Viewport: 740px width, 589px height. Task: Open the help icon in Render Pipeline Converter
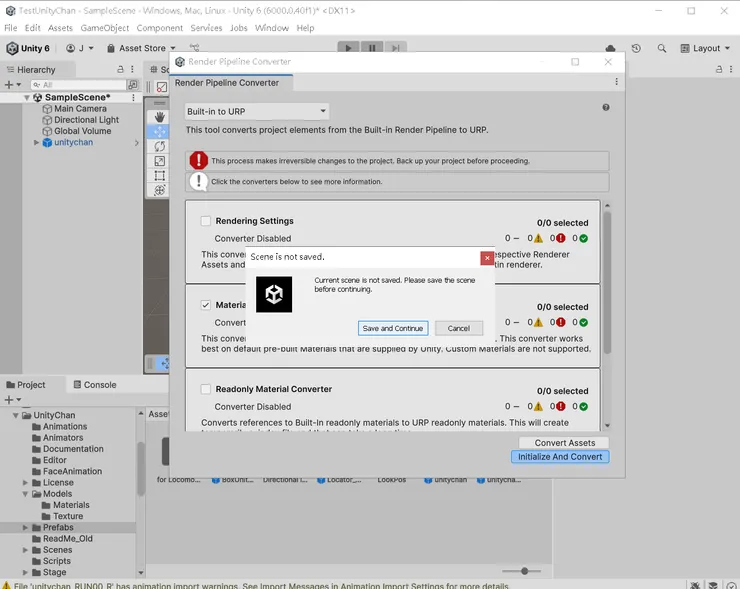(x=605, y=108)
